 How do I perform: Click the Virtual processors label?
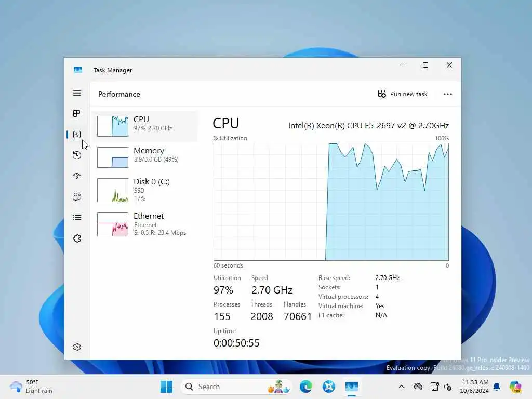[343, 297]
